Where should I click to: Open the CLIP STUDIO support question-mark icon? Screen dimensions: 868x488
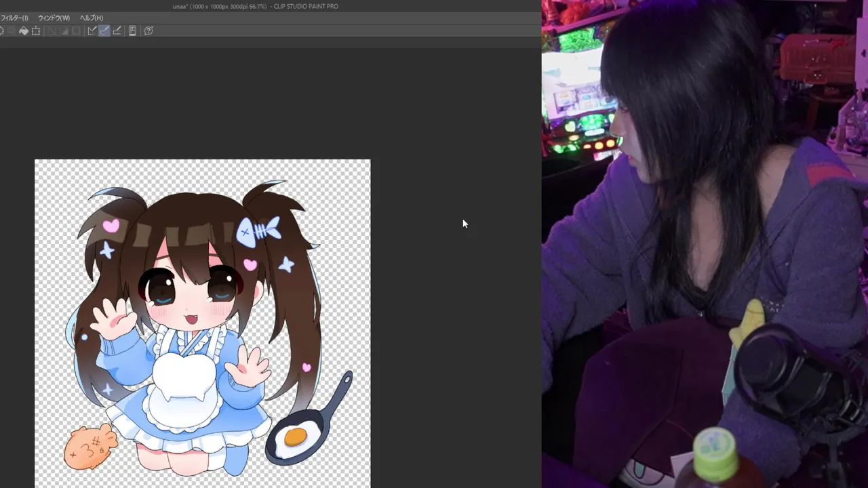coord(149,30)
